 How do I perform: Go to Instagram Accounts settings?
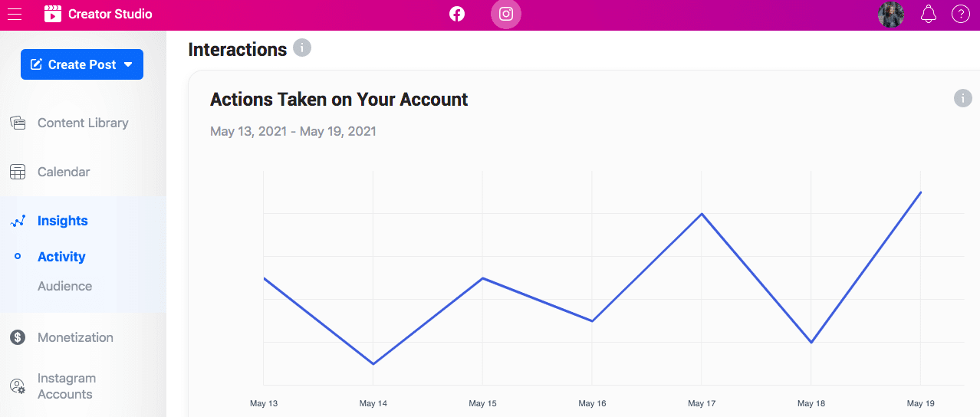67,386
